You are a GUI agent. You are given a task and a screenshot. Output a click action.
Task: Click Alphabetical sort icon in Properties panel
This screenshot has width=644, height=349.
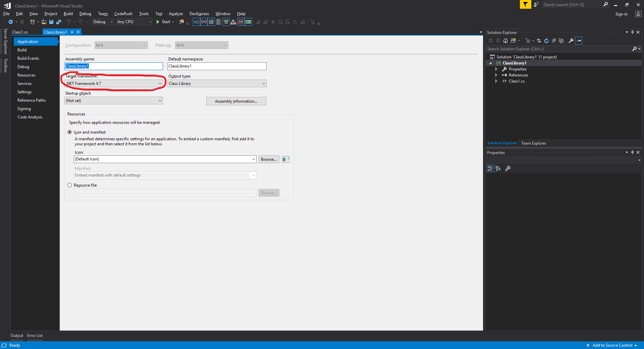point(498,168)
